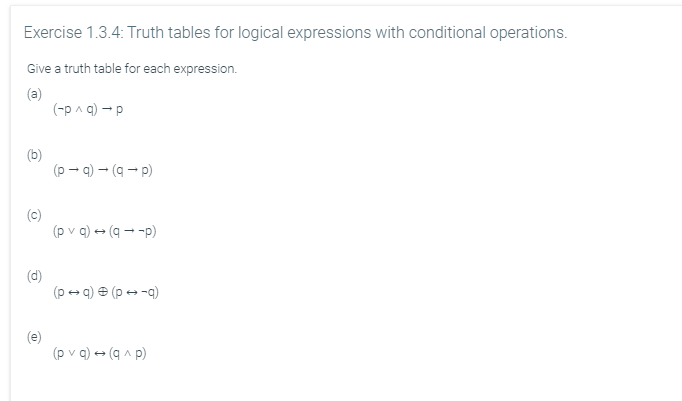
Task: Click expression (p → q) → (q → p)
Action: [103, 170]
